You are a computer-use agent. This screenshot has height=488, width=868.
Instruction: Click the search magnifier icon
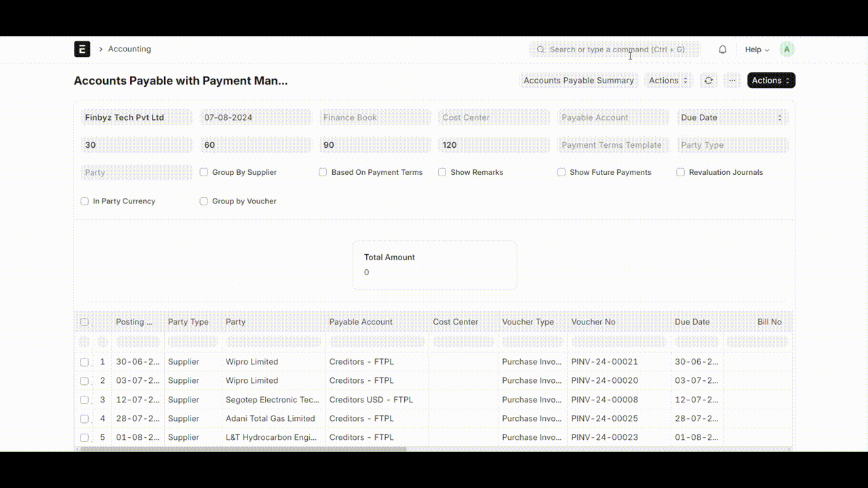tap(540, 49)
